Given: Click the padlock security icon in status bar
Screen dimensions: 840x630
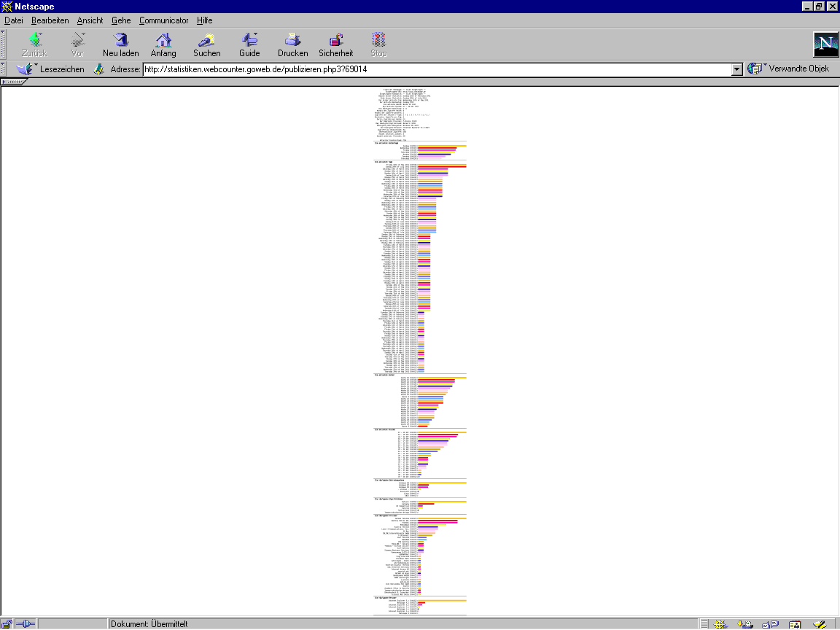Looking at the screenshot, I should 7,624.
